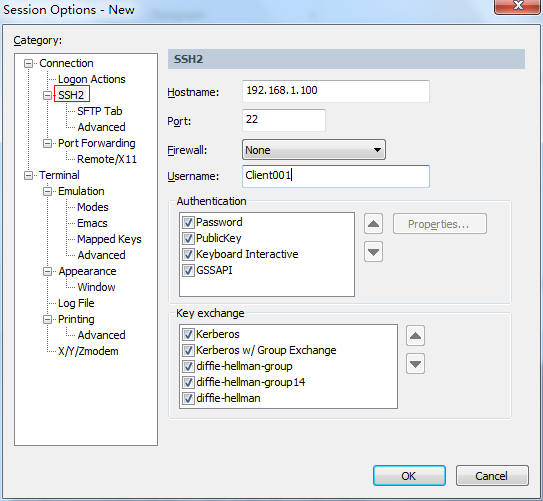Open Remote/X11 category
The width and height of the screenshot is (543, 501).
[x=107, y=159]
